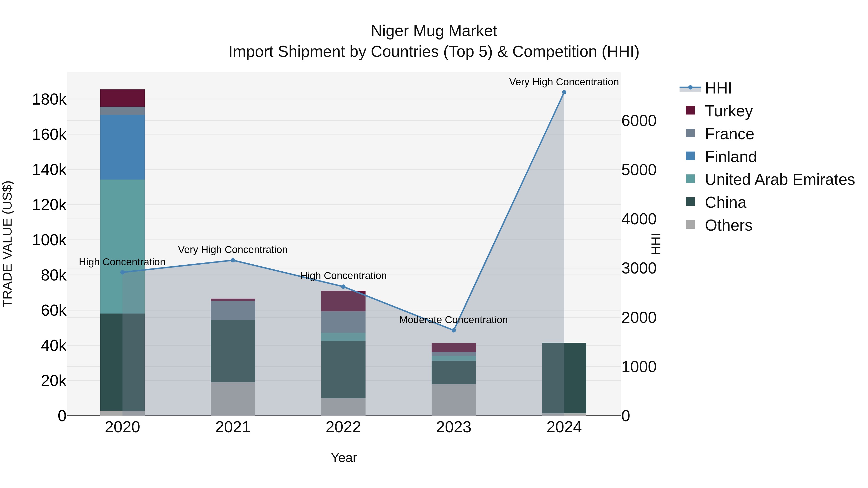Click the 180k left axis tick label
This screenshot has width=868, height=488.
pos(49,99)
